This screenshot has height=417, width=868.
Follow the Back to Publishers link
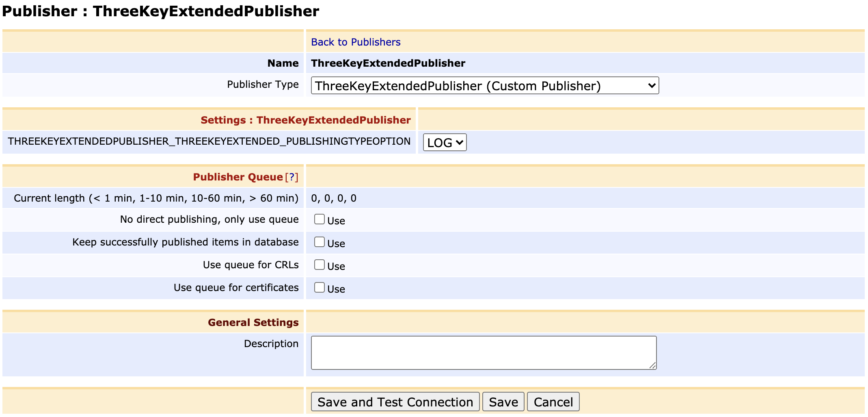(355, 42)
